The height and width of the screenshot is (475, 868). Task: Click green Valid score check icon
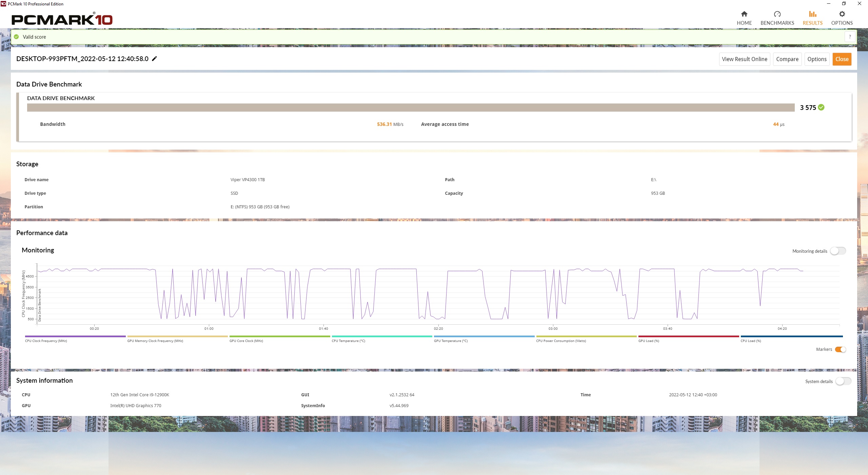coord(16,37)
